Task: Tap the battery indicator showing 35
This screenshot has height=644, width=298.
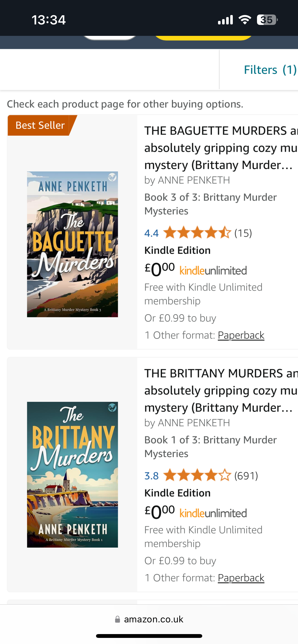Action: [x=267, y=20]
